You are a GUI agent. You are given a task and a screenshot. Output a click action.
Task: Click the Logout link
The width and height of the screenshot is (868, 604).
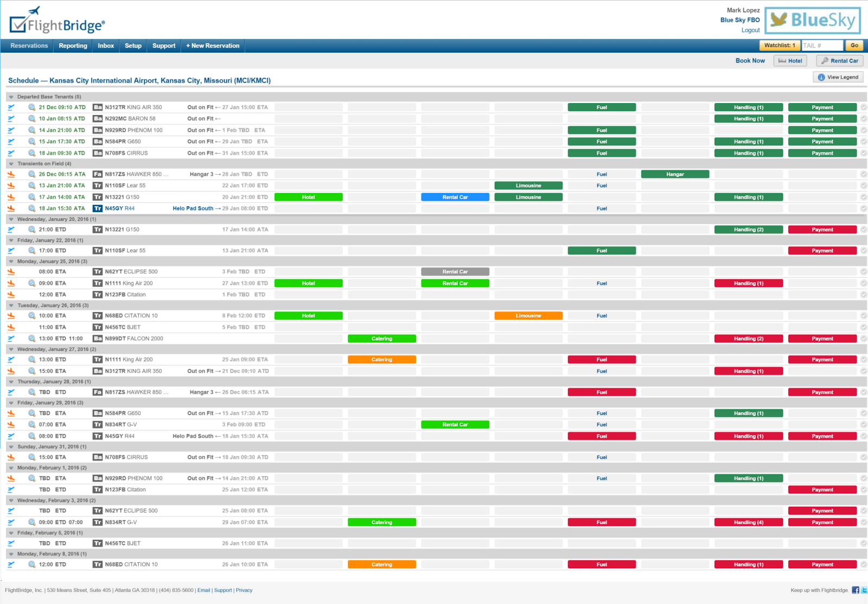click(x=751, y=30)
